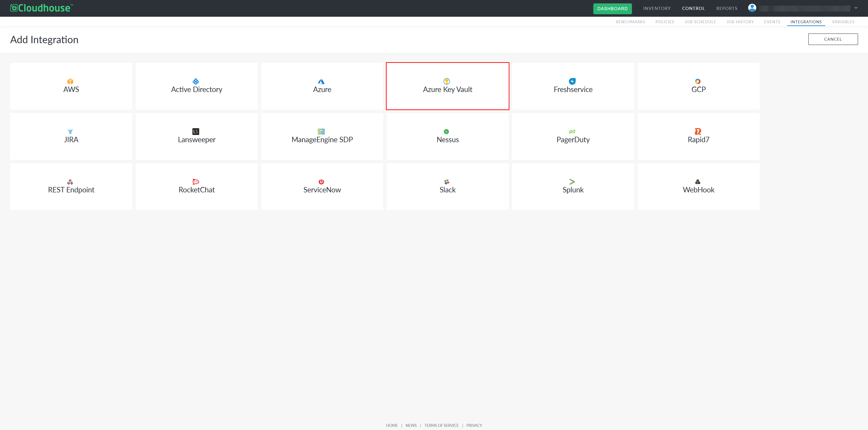Cancel adding the integration
868x430 pixels.
pos(833,39)
